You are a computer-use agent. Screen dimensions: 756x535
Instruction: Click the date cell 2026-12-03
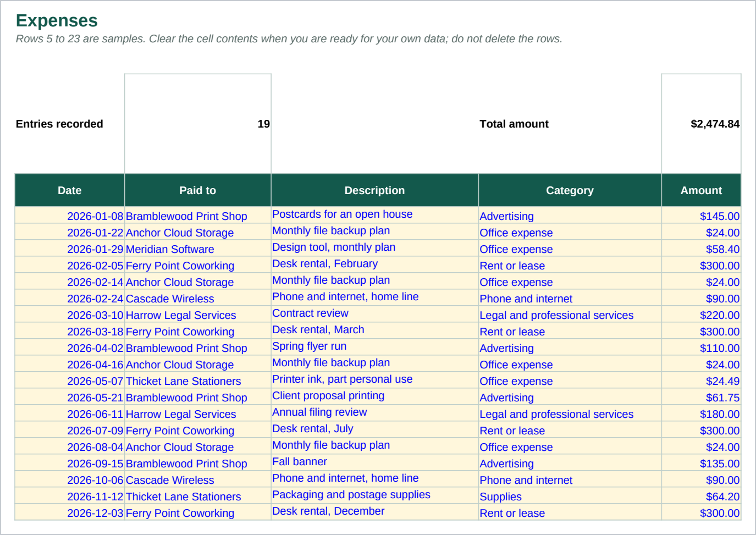point(70,512)
